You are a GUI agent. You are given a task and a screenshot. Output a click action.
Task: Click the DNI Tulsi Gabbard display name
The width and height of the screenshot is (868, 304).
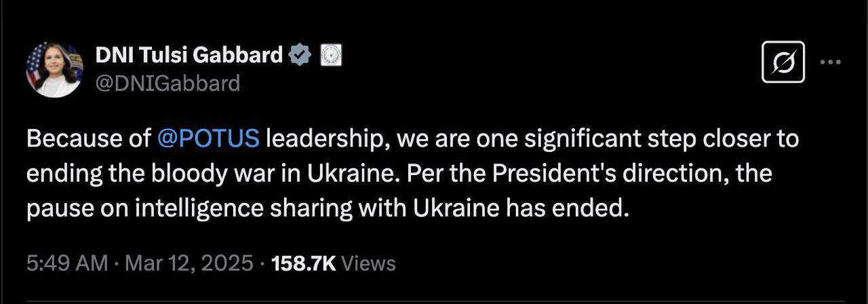click(x=189, y=56)
